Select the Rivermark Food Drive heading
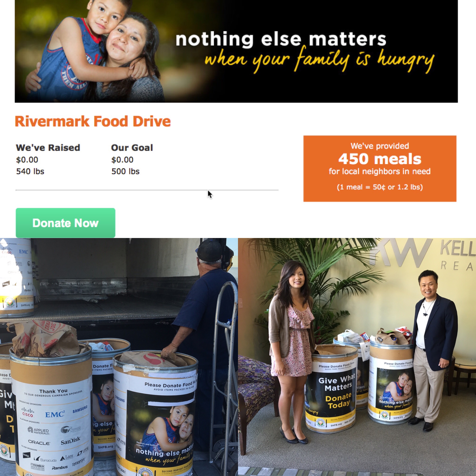The height and width of the screenshot is (476, 476). tap(93, 121)
